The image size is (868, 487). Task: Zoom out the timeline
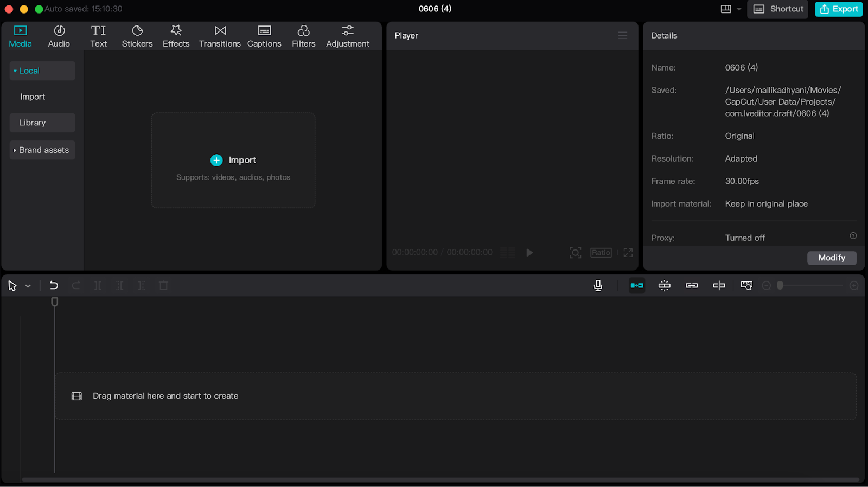[x=767, y=285]
